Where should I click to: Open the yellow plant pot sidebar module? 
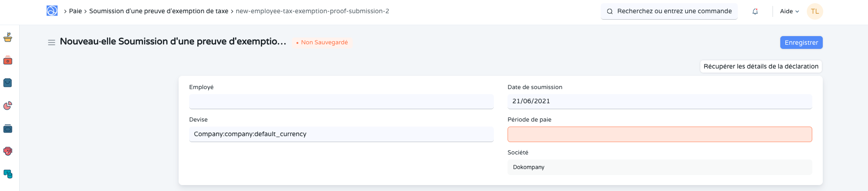(x=8, y=37)
